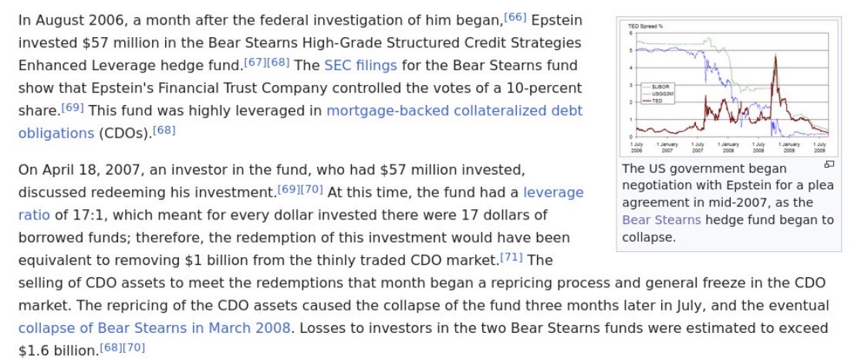Click citation [68] right after citation [67]

[x=279, y=62]
